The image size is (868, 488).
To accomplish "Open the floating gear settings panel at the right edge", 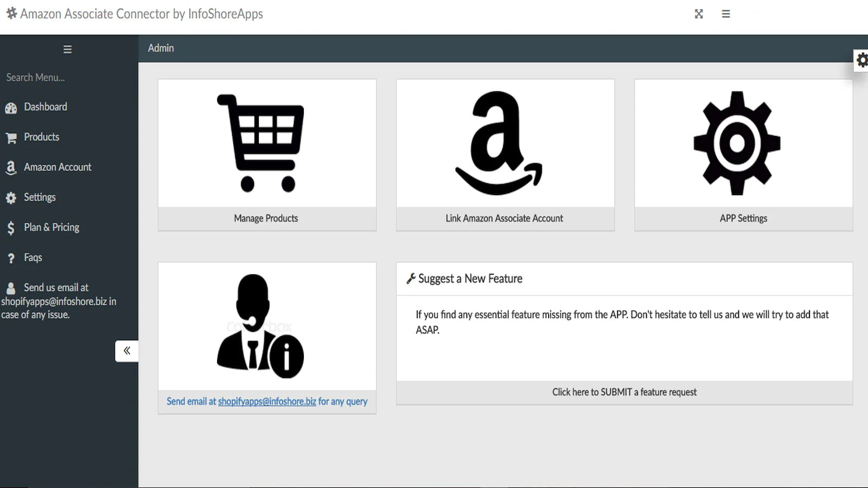I will point(861,60).
